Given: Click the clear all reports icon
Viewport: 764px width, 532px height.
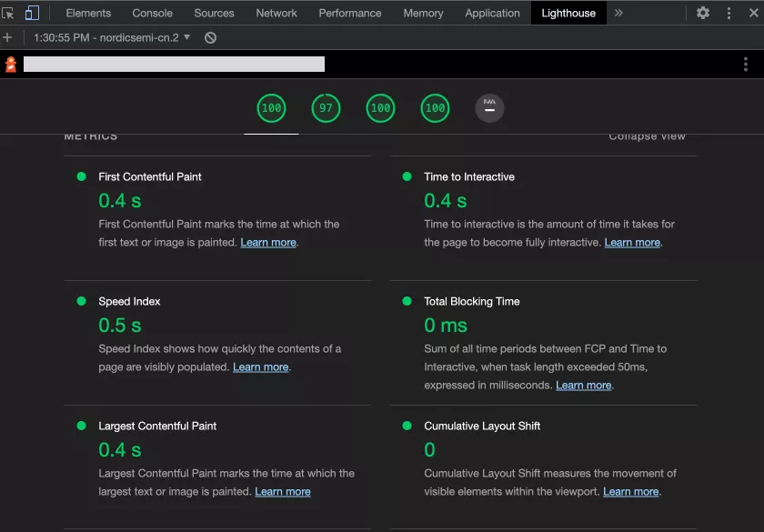Looking at the screenshot, I should point(210,37).
